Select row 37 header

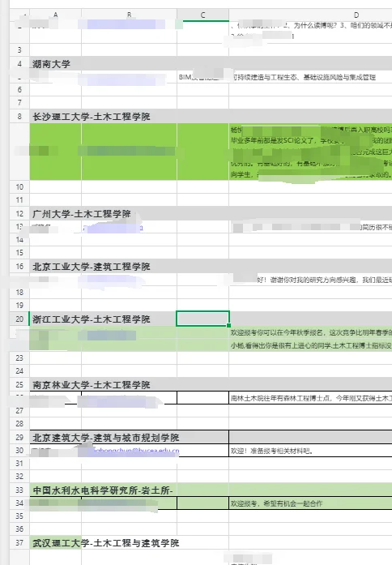pyautogui.click(x=19, y=542)
